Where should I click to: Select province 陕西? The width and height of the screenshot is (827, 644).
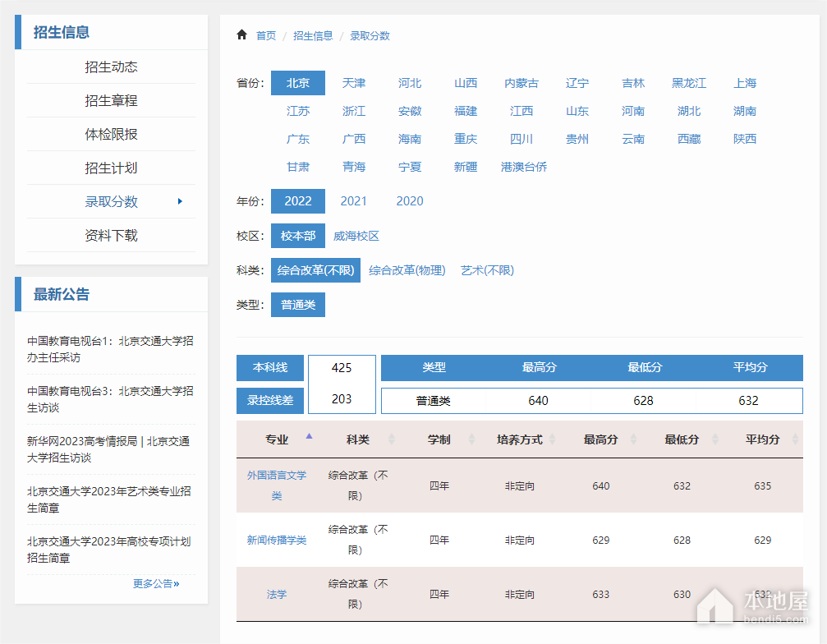coord(745,140)
